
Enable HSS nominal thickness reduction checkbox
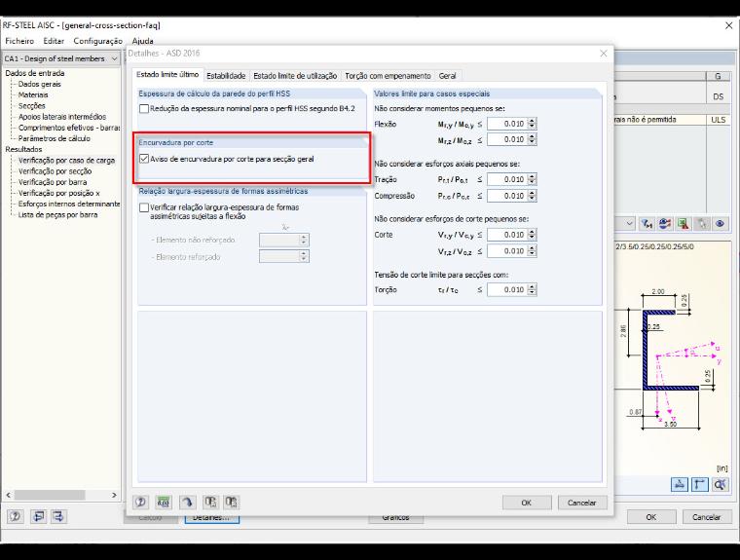[x=144, y=109]
